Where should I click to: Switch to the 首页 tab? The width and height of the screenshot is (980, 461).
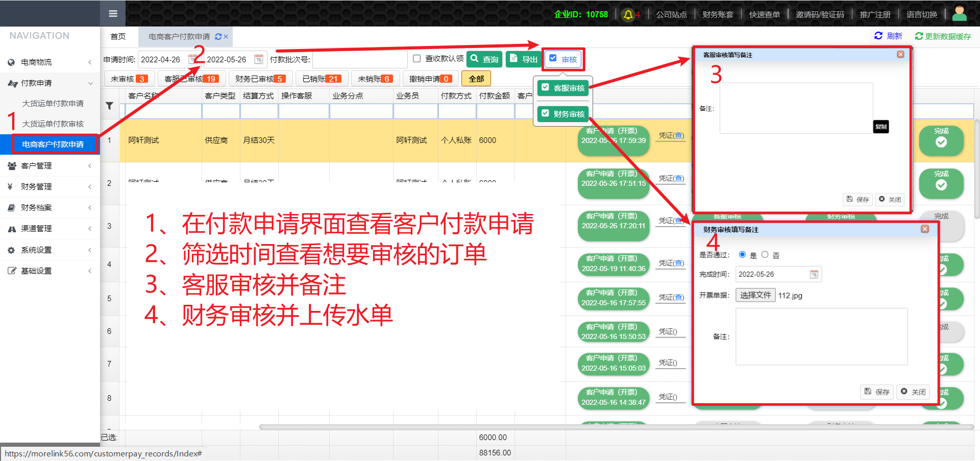(x=118, y=37)
